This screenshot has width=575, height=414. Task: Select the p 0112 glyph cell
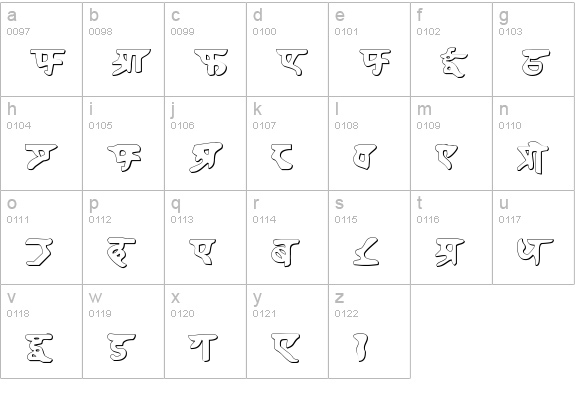pyautogui.click(x=124, y=237)
